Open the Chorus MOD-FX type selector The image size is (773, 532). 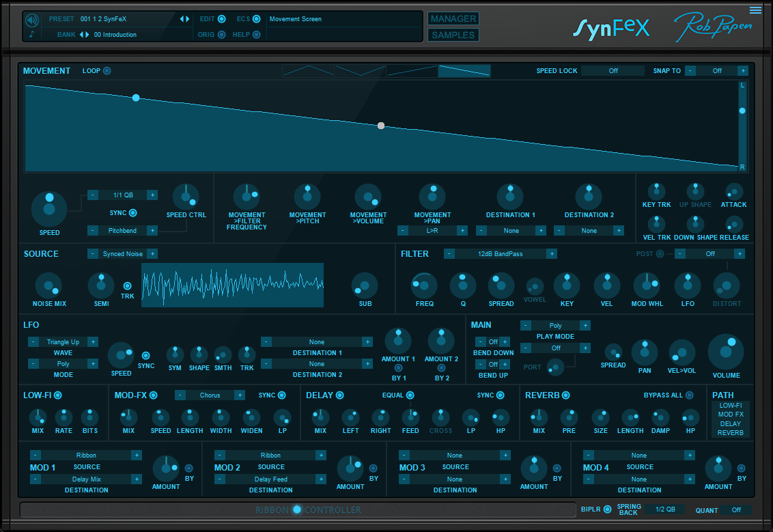210,395
